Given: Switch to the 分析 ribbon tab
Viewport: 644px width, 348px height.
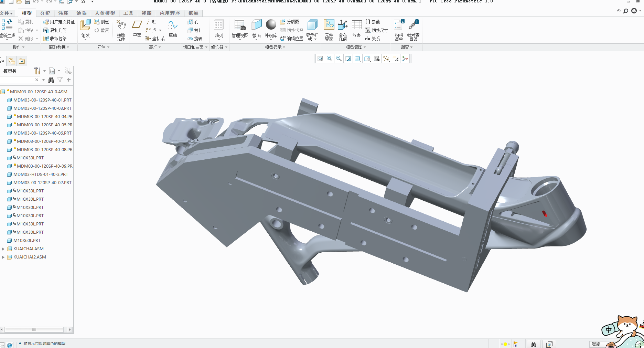Looking at the screenshot, I should click(x=45, y=13).
